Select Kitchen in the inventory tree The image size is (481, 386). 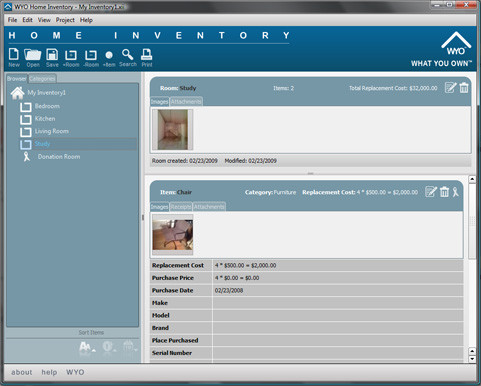tap(45, 119)
